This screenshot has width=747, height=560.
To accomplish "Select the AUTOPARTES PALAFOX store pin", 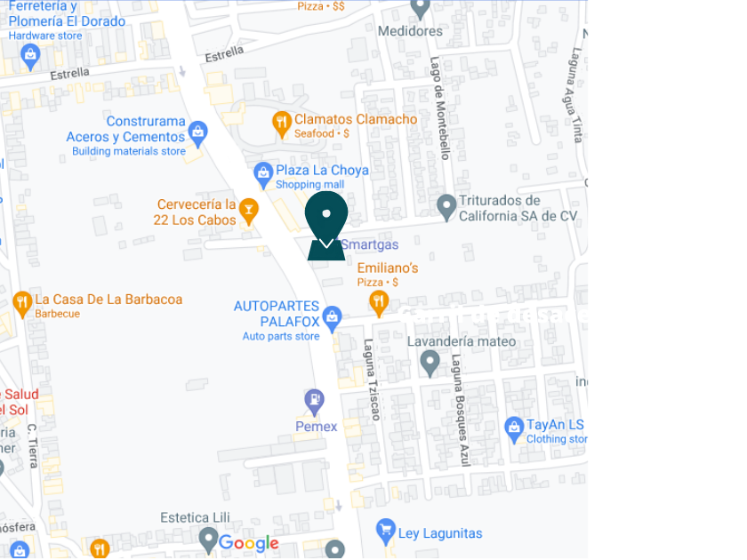I will click(332, 318).
